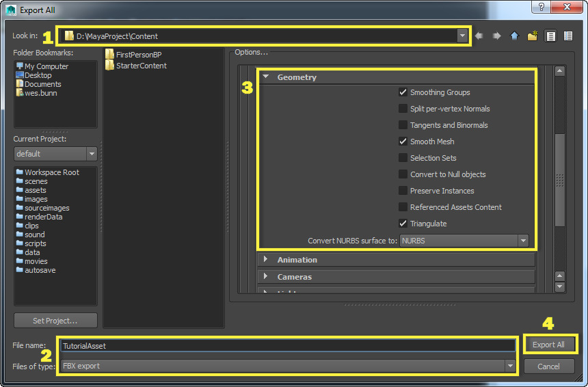The height and width of the screenshot is (387, 588).
Task: Select scripts project folder
Action: pos(31,243)
